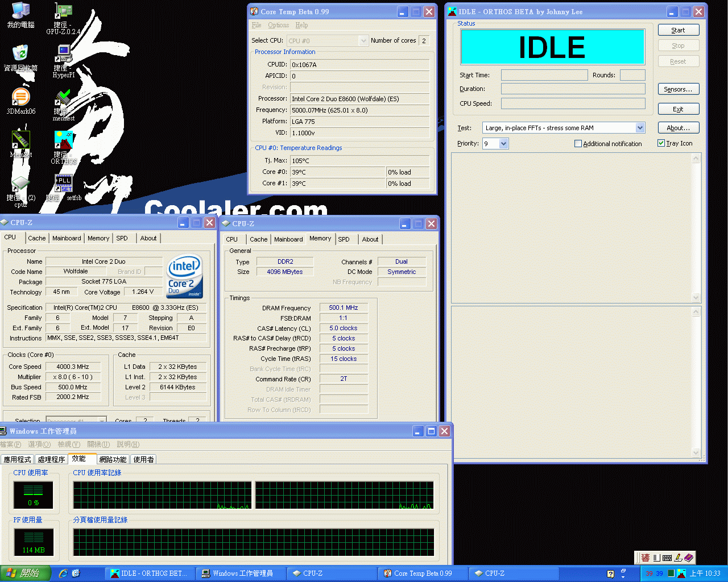Screen dimensions: 728x582
Task: Click the Core Speed value 4000.3 MHz
Action: pyautogui.click(x=73, y=367)
